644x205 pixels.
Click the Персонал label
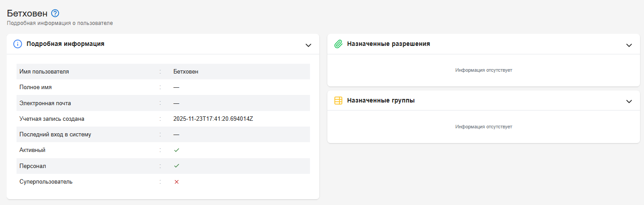pos(33,166)
